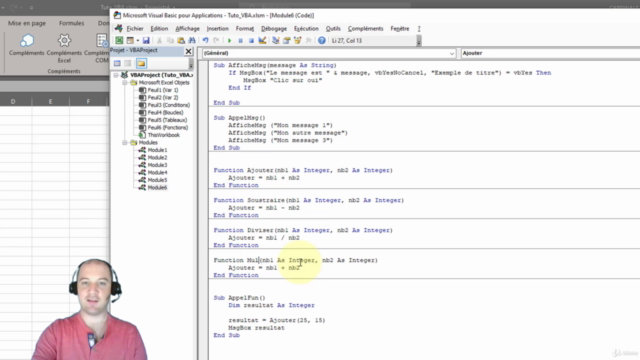Open VBA Help with the question mark icon
The width and height of the screenshot is (640, 360).
[x=322, y=40]
